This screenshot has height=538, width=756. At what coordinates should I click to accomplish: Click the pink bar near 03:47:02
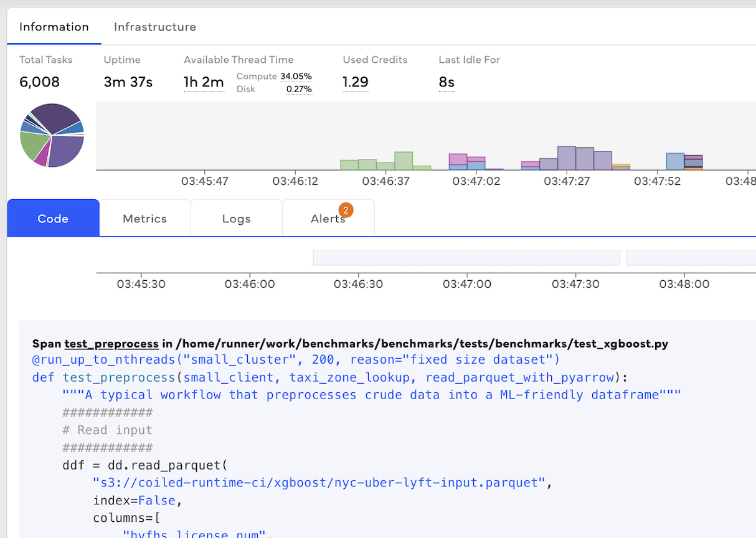point(458,159)
